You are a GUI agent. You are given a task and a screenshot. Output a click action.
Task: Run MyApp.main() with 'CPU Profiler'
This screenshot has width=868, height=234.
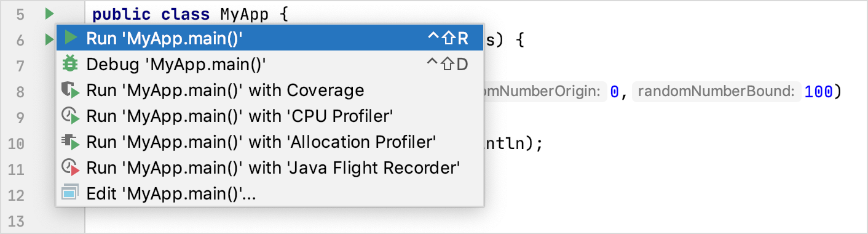pos(269,116)
